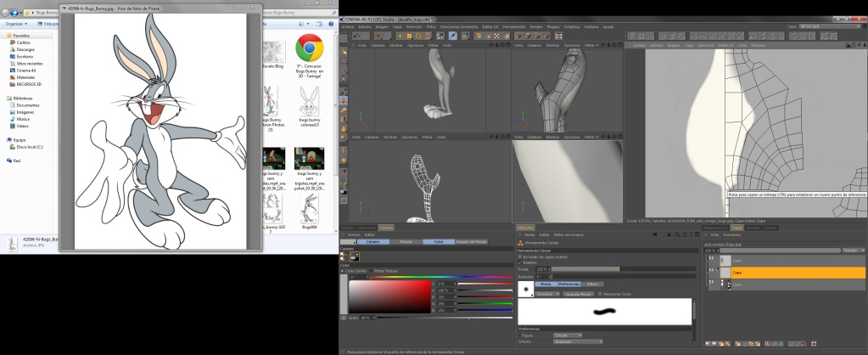Click the red saturation color field
The image size is (868, 355).
(x=389, y=297)
